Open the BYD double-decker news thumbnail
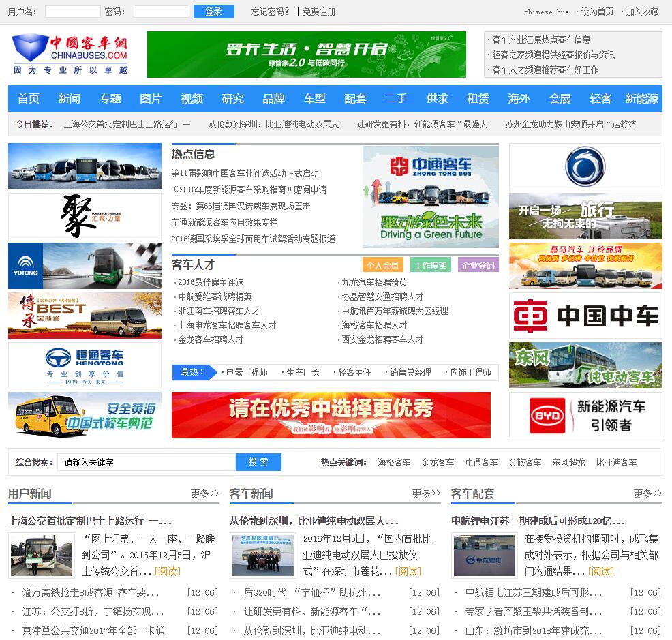The height and width of the screenshot is (640, 672). tap(263, 555)
